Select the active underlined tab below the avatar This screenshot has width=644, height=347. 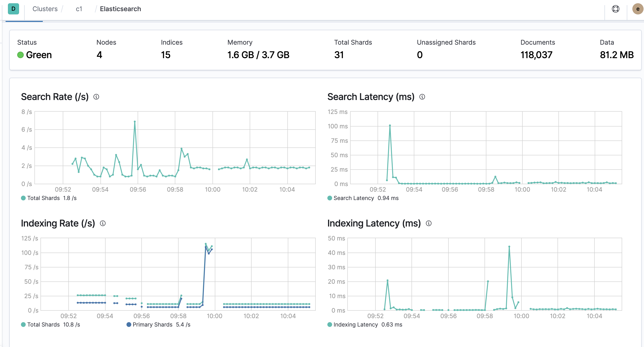click(24, 21)
